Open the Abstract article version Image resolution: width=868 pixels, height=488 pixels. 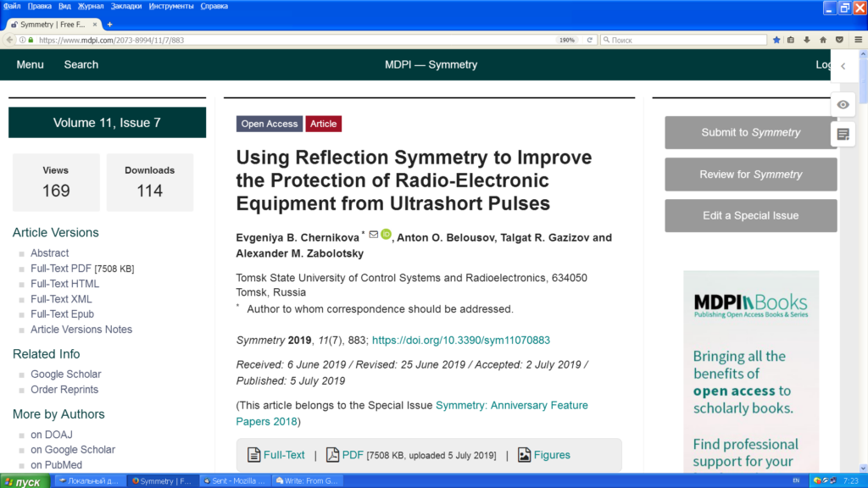tap(49, 252)
